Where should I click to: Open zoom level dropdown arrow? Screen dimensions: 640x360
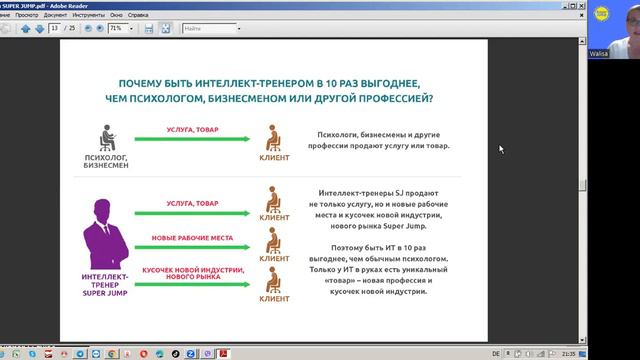click(x=131, y=29)
